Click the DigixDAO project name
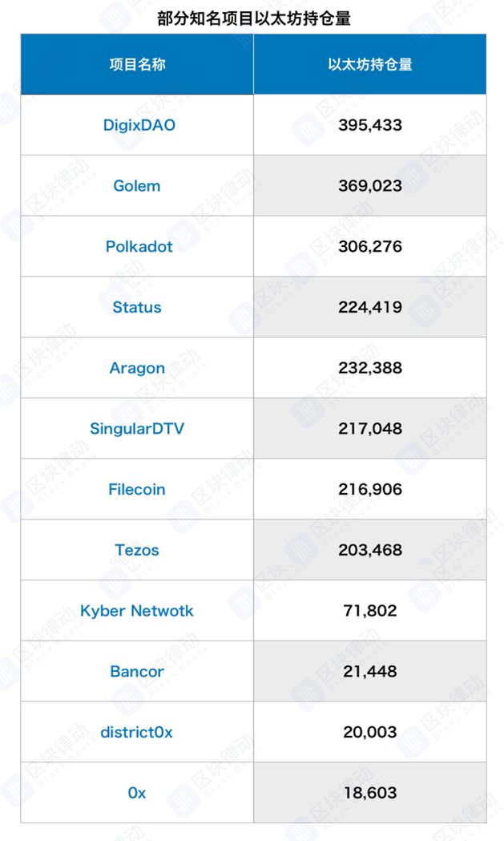 137,125
